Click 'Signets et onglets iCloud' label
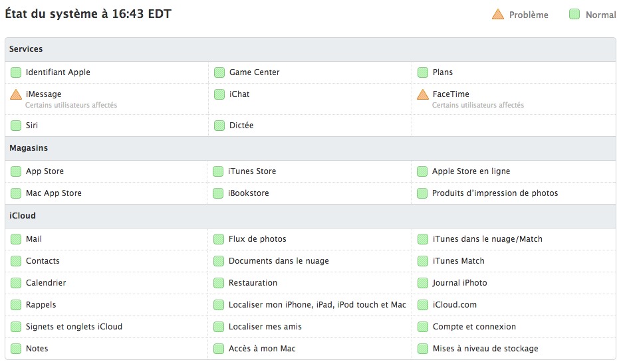Image resolution: width=621 pixels, height=364 pixels. [74, 327]
